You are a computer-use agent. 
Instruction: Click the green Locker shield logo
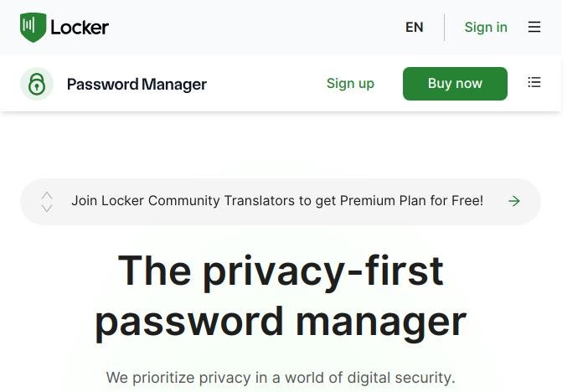click(x=33, y=28)
